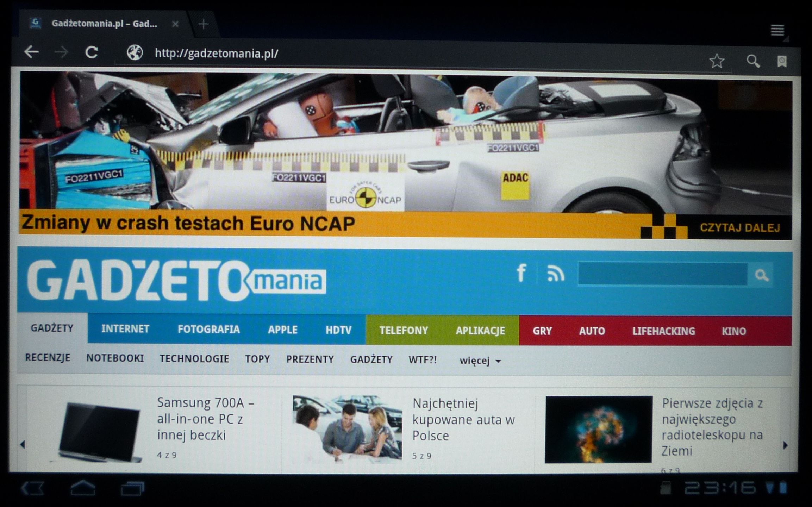Focus the site search input field
The width and height of the screenshot is (812, 507).
tap(663, 274)
